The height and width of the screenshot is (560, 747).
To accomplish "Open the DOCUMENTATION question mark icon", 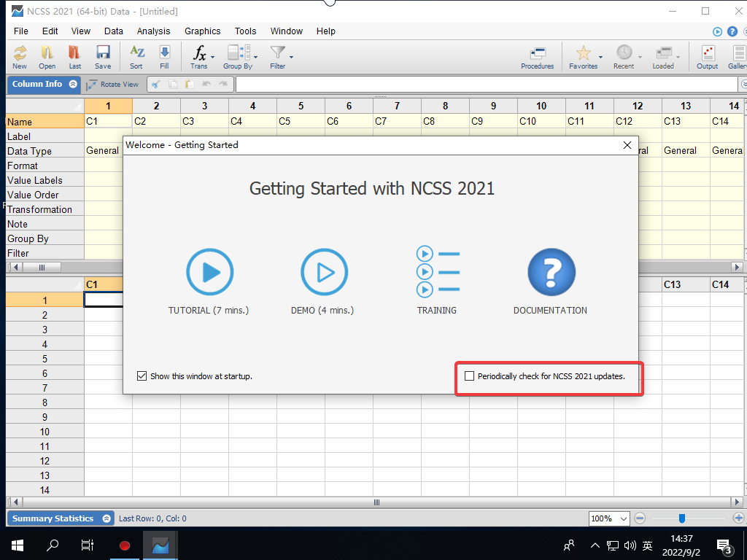I will (x=551, y=272).
